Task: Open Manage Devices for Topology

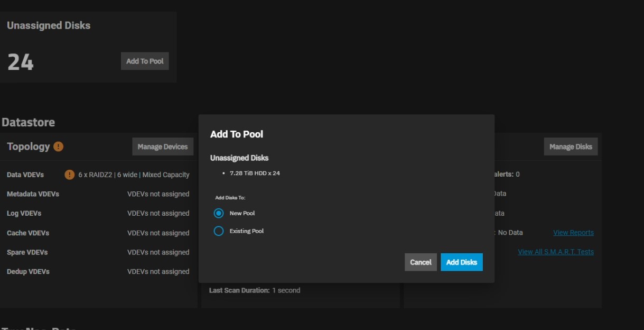Action: click(x=163, y=146)
